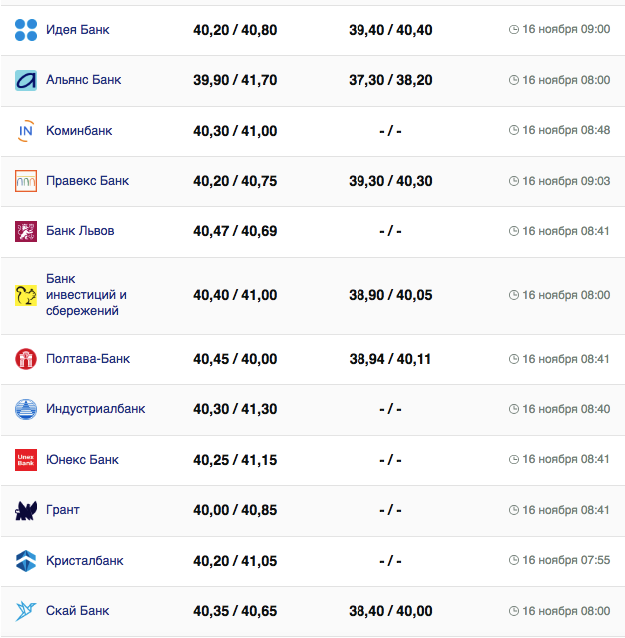Viewport: 625px width, 638px height.
Task: Click the Скай Банк logo icon
Action: click(26, 611)
